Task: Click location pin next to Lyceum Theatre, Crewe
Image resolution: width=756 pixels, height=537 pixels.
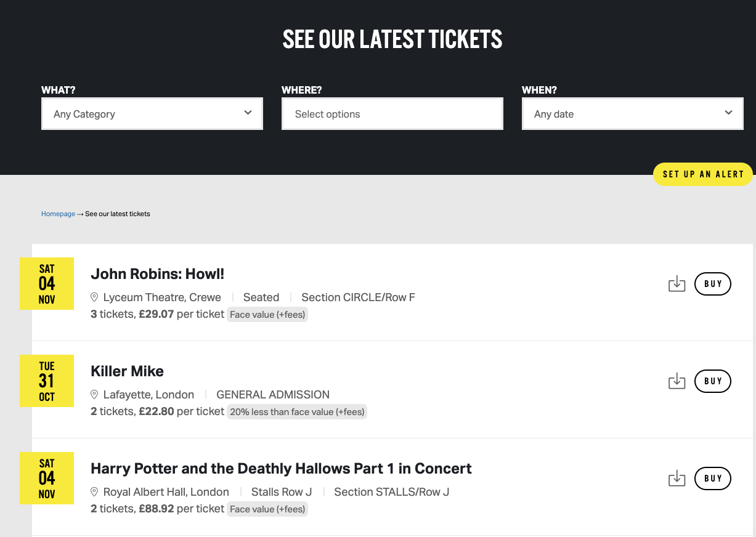Action: [x=94, y=297]
